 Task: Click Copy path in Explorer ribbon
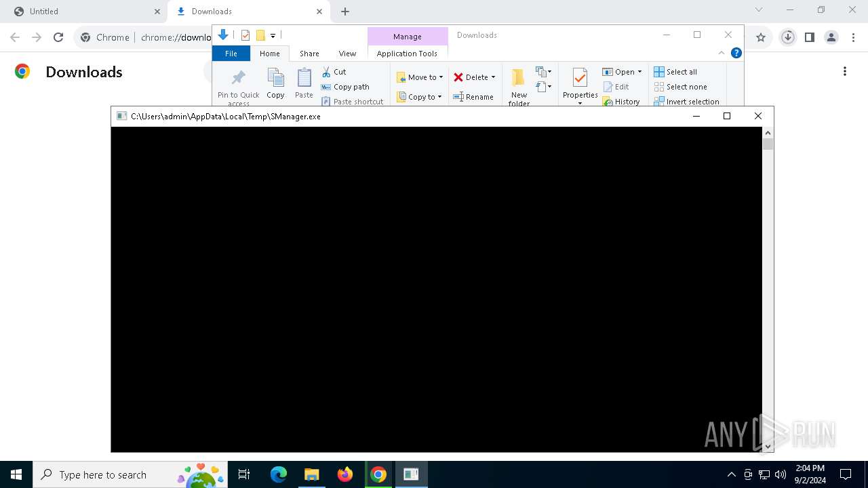(345, 87)
